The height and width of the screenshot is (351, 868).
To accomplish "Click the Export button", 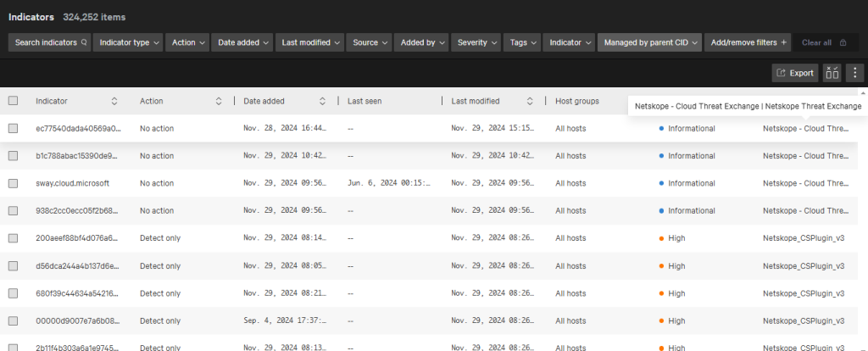I will point(795,73).
